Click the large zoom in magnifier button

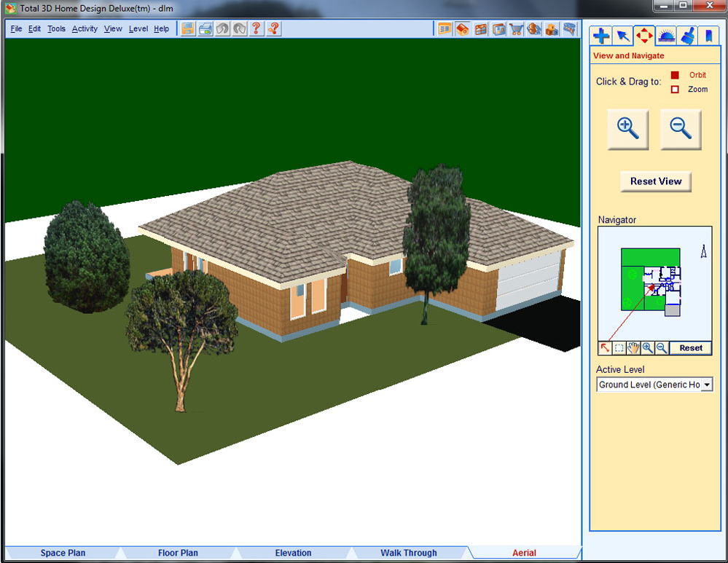627,129
